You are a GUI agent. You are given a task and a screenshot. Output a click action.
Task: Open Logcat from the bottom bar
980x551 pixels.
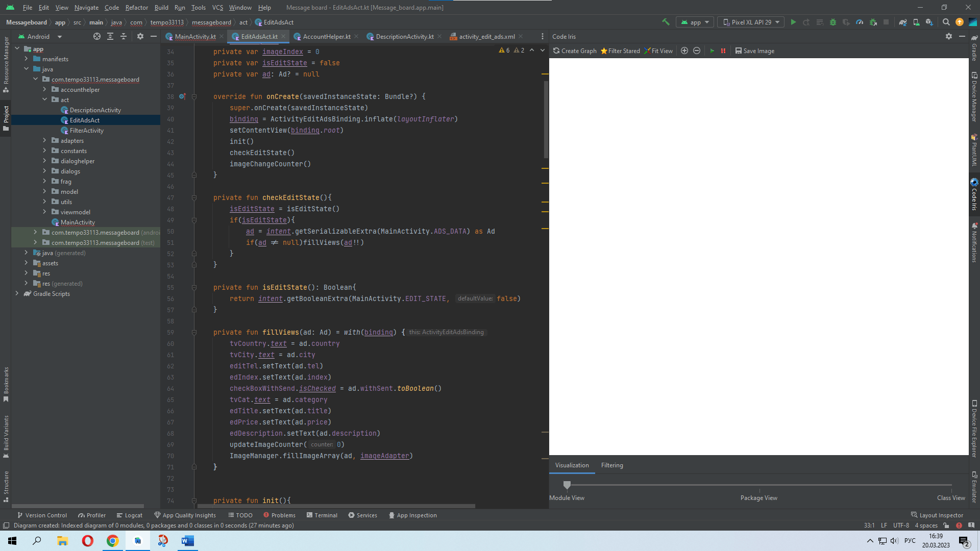coord(129,515)
